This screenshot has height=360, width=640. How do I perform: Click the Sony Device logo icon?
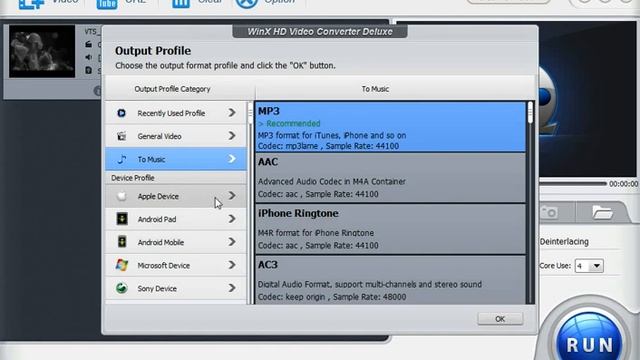click(x=121, y=288)
